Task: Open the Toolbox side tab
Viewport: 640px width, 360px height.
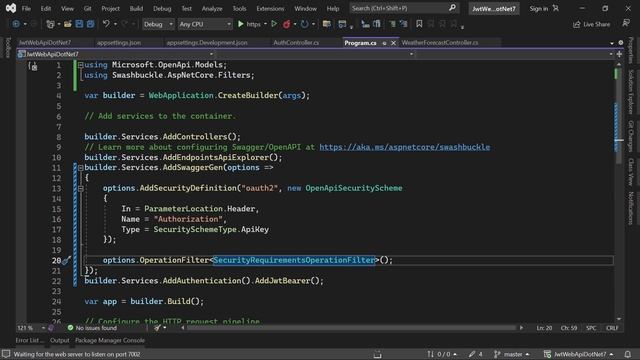Action: point(7,47)
